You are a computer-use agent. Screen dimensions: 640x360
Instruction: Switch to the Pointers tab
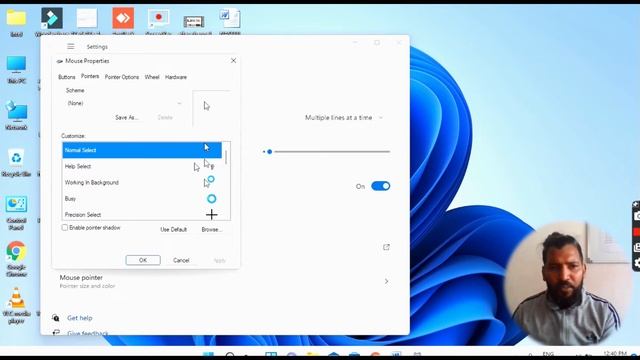(x=90, y=76)
